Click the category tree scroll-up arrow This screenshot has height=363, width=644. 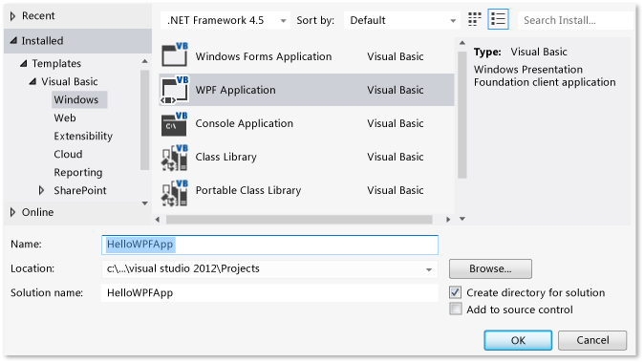pyautogui.click(x=144, y=61)
